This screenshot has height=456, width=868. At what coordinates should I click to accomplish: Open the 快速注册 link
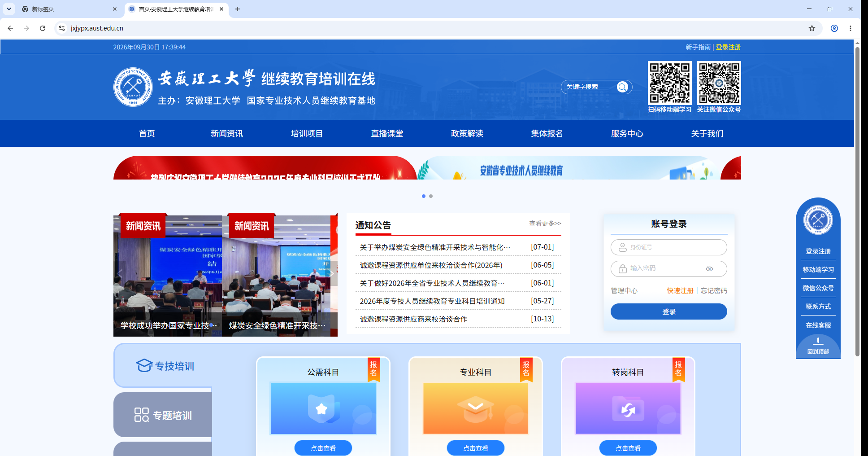(680, 291)
